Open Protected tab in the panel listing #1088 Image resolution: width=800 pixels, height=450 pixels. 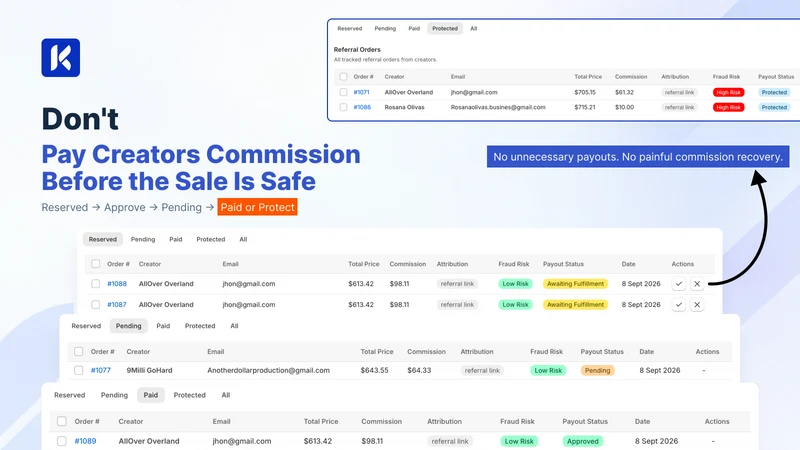tap(211, 239)
